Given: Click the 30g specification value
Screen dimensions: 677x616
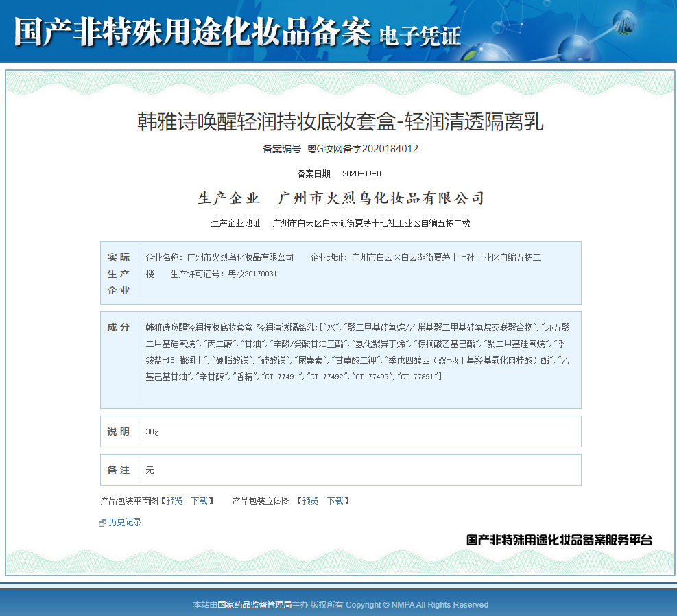Looking at the screenshot, I should tap(152, 431).
